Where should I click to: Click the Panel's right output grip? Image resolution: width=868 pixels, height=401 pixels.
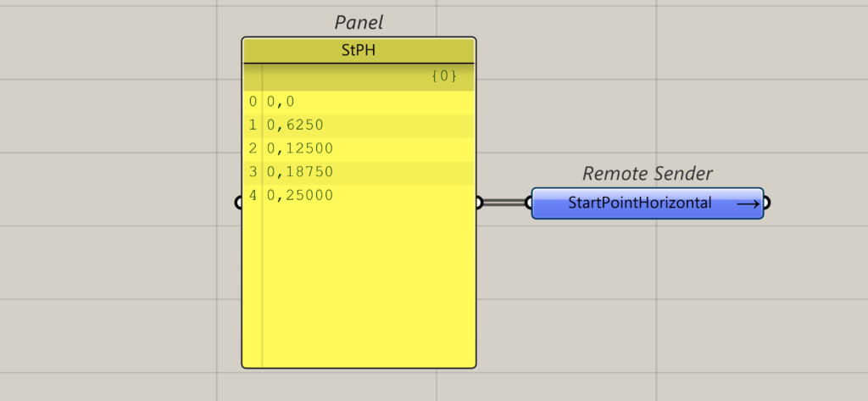point(479,203)
